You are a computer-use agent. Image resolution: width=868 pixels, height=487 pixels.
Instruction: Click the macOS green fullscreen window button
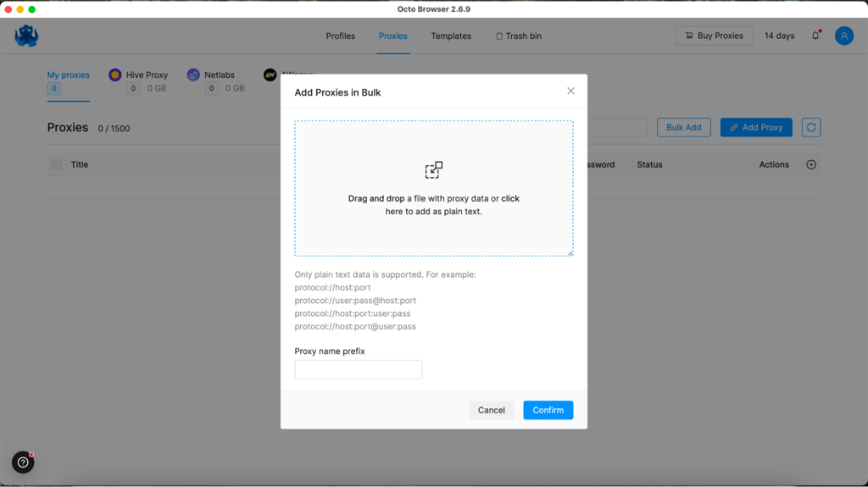click(x=31, y=9)
